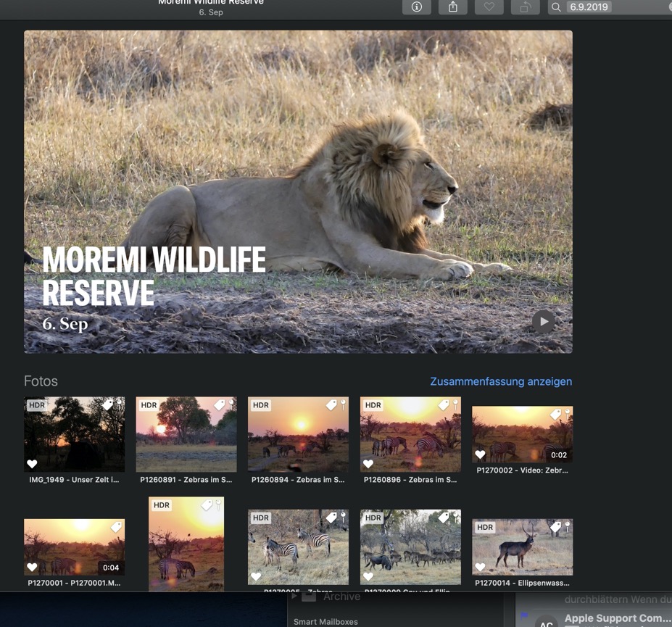Click the rotate icon in toolbar
The height and width of the screenshot is (627, 672).
(525, 7)
